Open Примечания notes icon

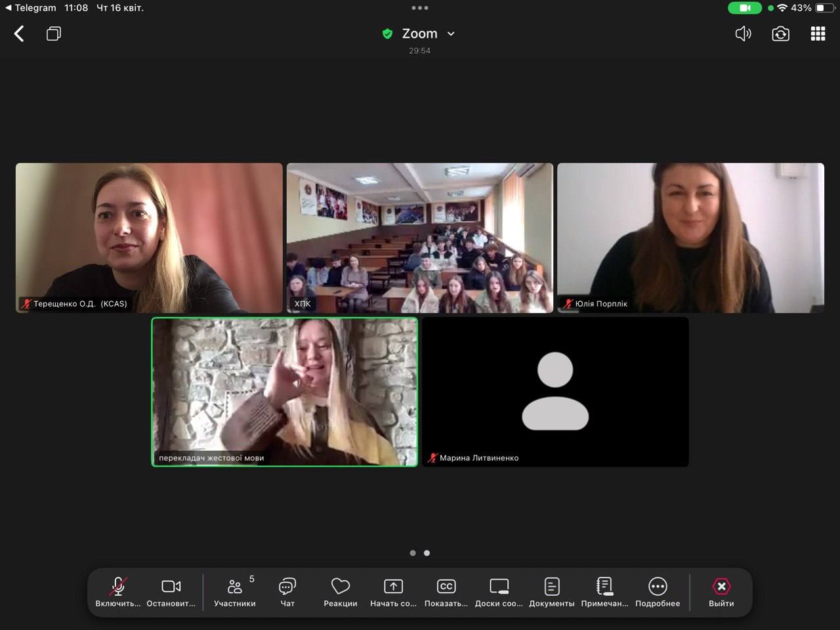click(x=604, y=591)
